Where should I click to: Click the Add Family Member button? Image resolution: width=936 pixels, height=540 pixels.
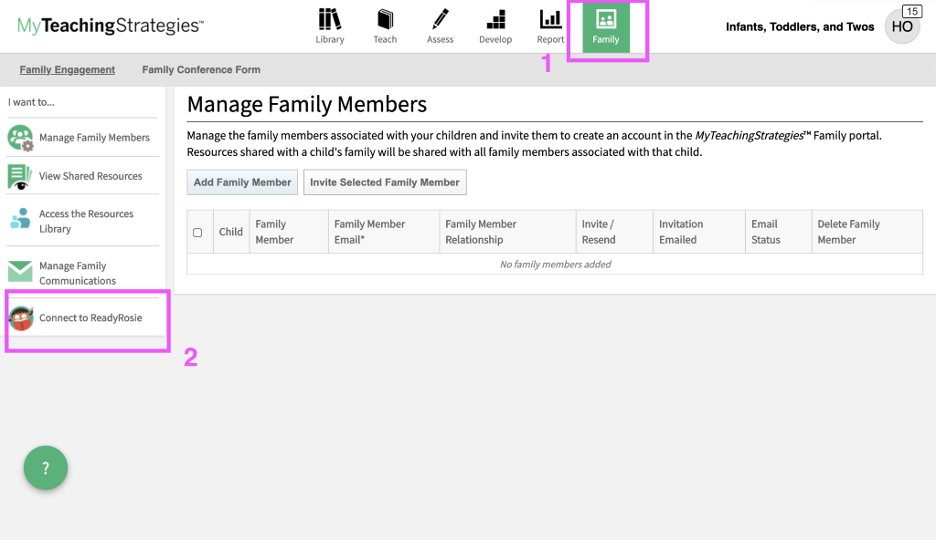[x=242, y=182]
